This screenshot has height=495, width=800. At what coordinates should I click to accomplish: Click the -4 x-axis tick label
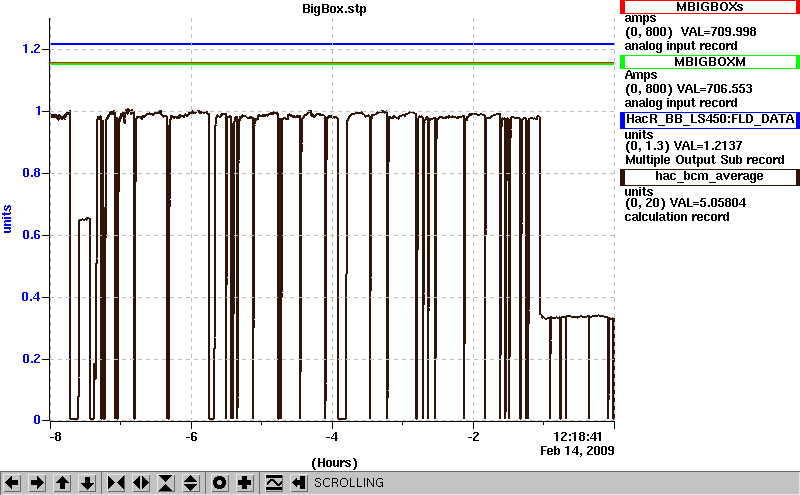pyautogui.click(x=332, y=437)
